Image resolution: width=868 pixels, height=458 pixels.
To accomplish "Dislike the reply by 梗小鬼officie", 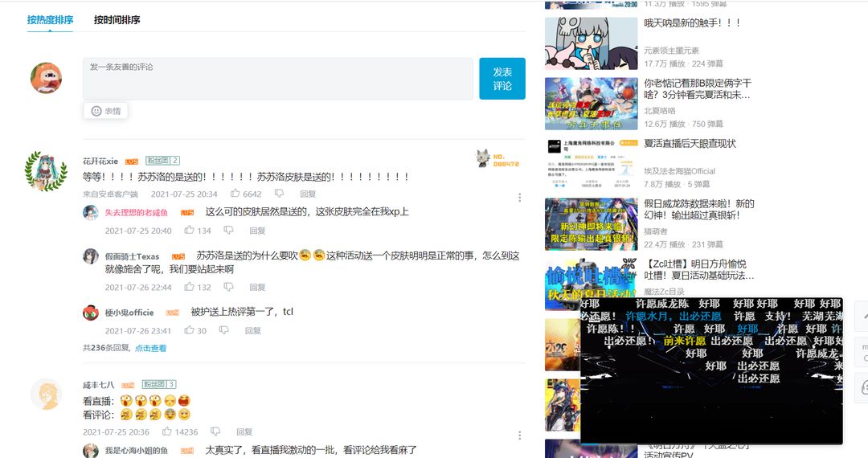I will tap(224, 330).
